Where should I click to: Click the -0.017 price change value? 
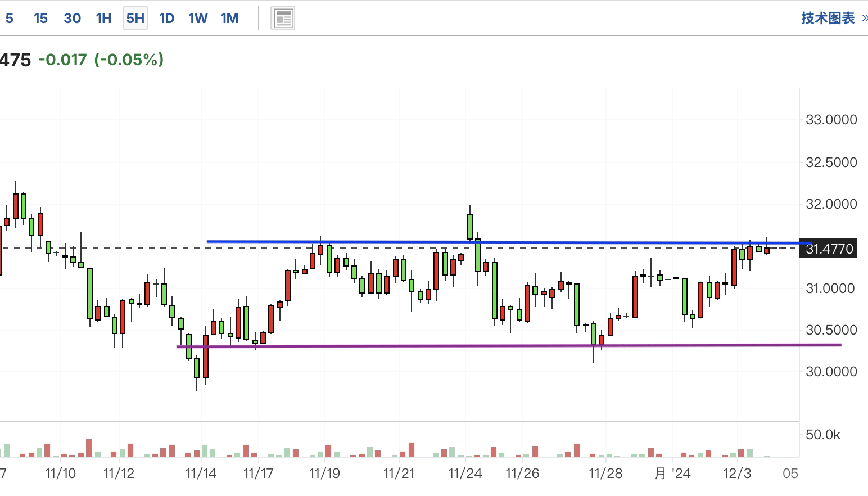pyautogui.click(x=62, y=60)
